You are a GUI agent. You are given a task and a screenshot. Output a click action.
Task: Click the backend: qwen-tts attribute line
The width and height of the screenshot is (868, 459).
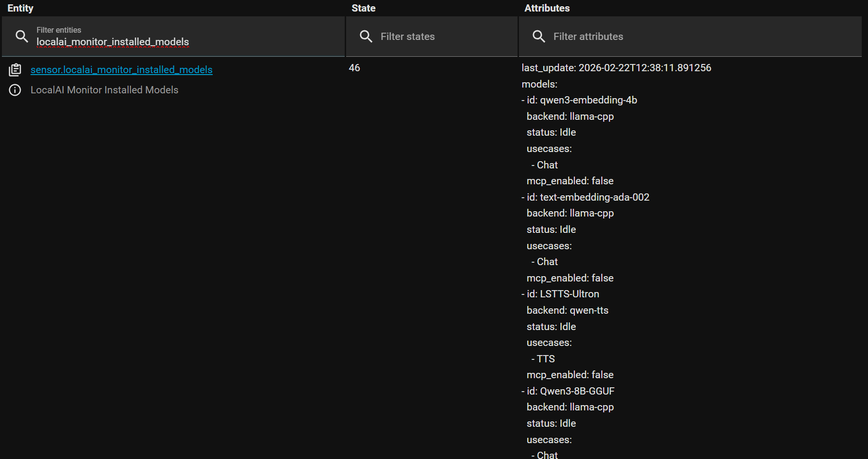click(568, 310)
